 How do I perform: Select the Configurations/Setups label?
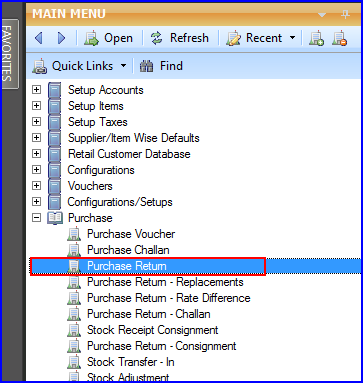pos(120,202)
